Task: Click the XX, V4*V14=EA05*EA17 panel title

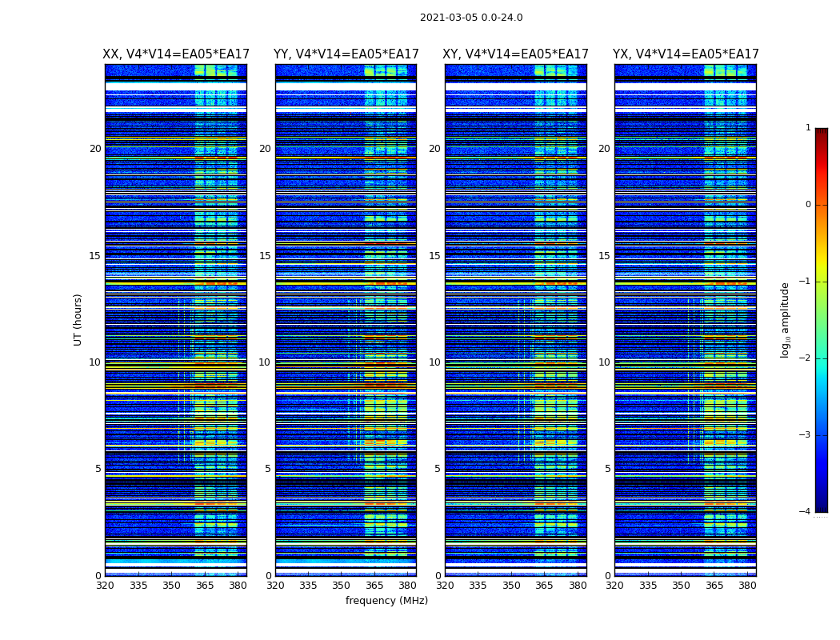Action: pos(176,54)
